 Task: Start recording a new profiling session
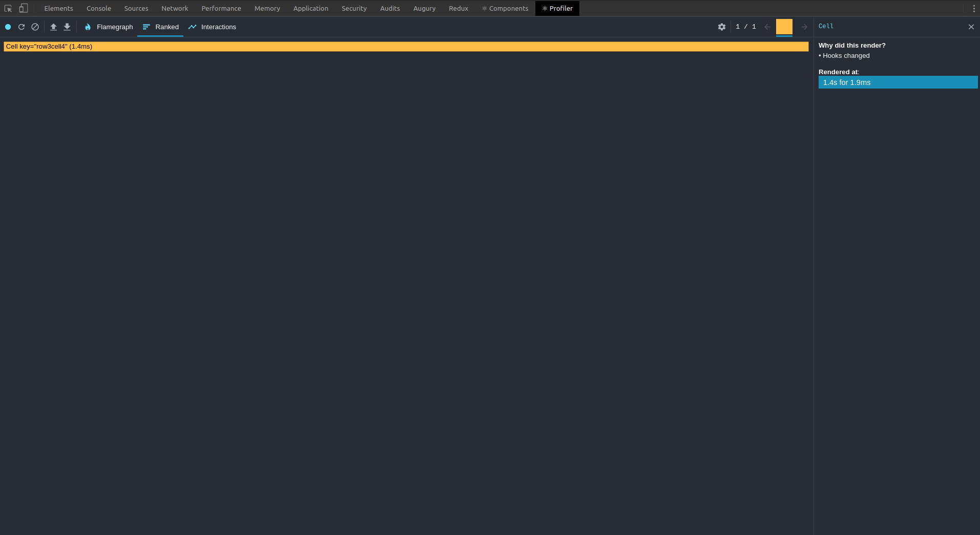(x=8, y=27)
